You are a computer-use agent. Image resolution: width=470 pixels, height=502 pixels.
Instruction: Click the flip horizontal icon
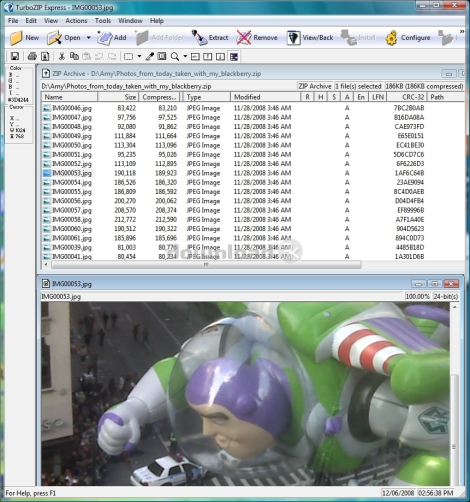pos(195,57)
